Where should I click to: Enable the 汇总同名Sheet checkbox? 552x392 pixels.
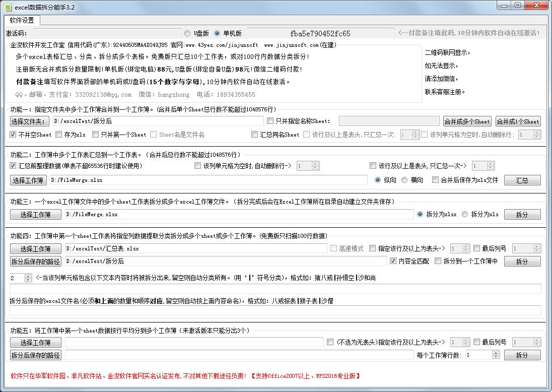tap(255, 135)
